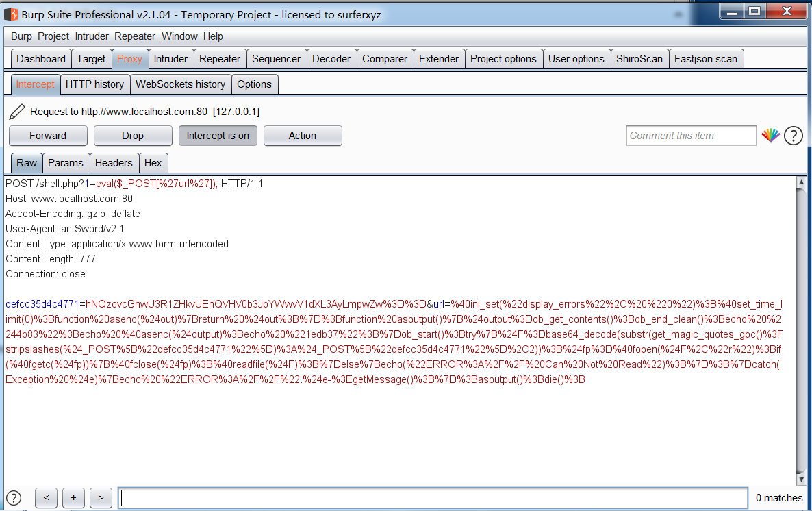The width and height of the screenshot is (812, 511).
Task: Open the Project options tab
Action: coord(503,59)
